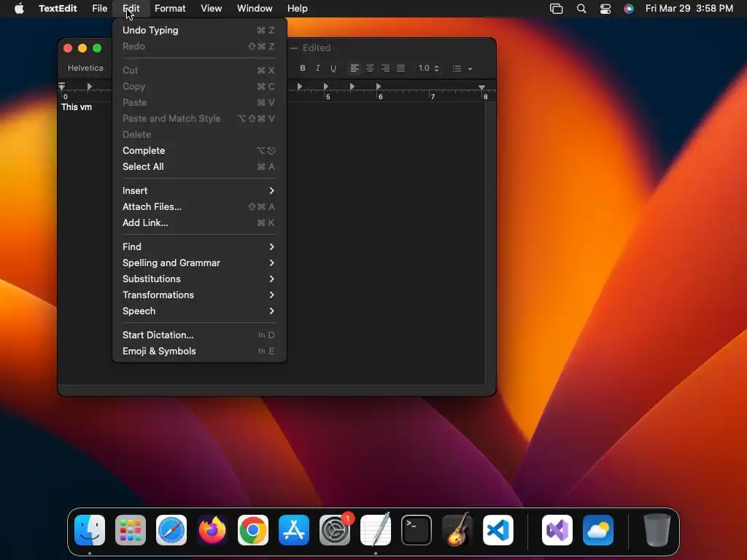Open the File menu

pyautogui.click(x=99, y=9)
